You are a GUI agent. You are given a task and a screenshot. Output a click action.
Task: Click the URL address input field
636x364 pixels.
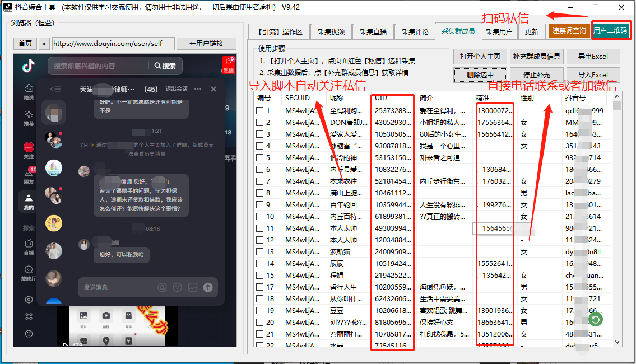tap(112, 43)
